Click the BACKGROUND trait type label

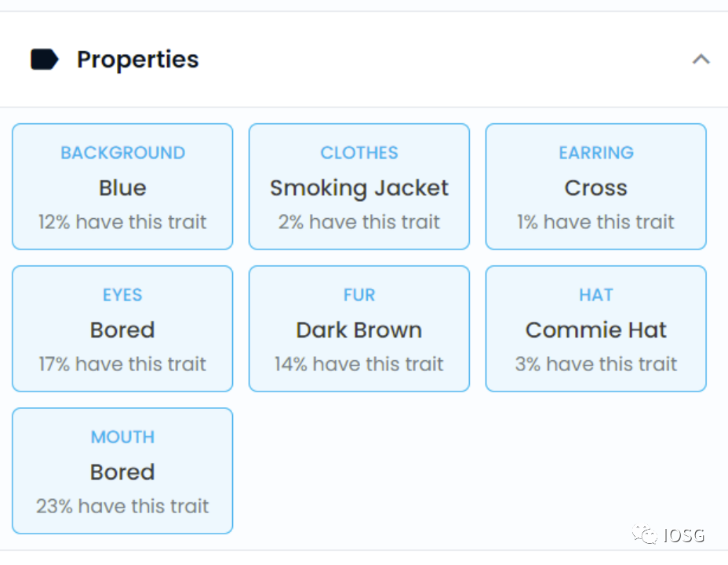(122, 153)
